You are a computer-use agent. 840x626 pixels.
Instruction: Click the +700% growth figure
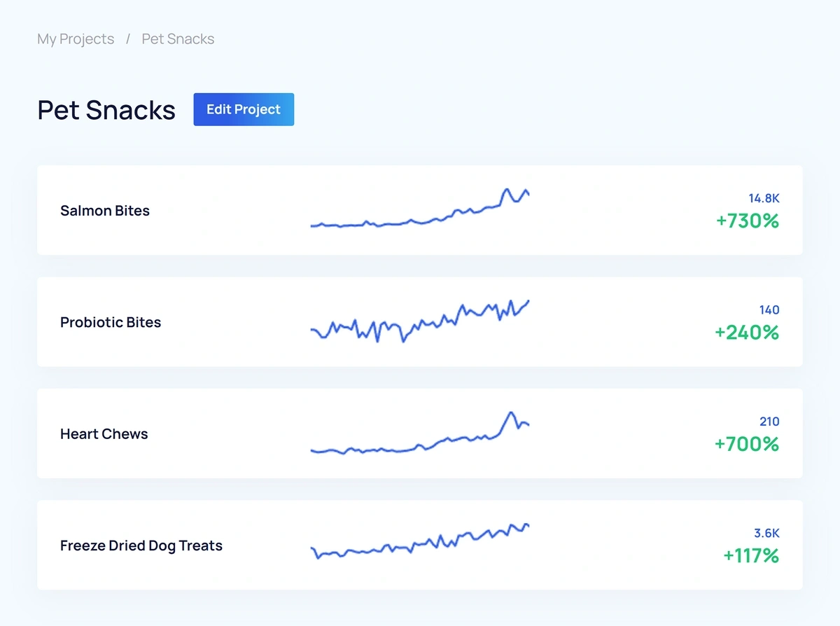747,444
